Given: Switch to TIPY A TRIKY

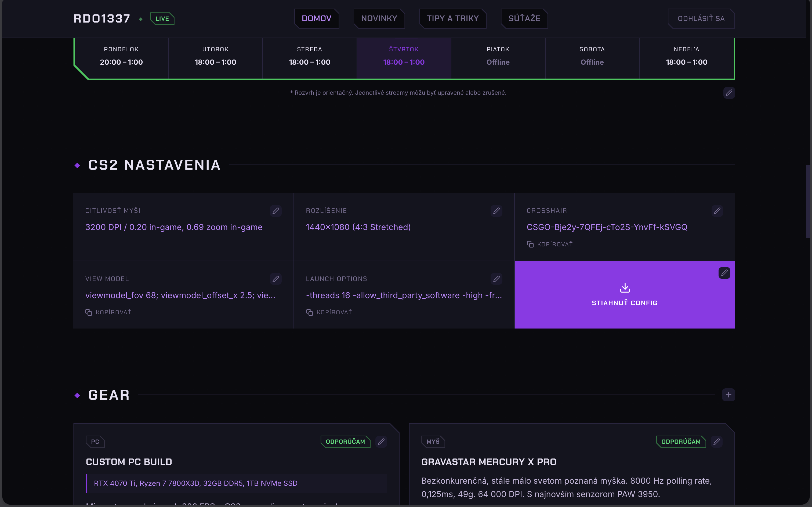Looking at the screenshot, I should tap(452, 19).
